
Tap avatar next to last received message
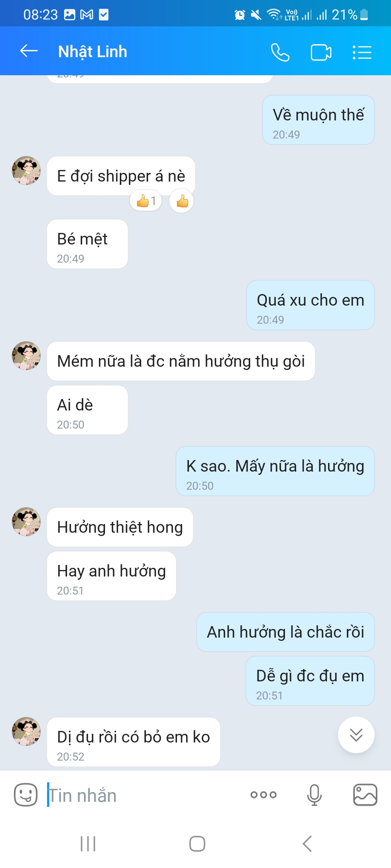pos(26,731)
